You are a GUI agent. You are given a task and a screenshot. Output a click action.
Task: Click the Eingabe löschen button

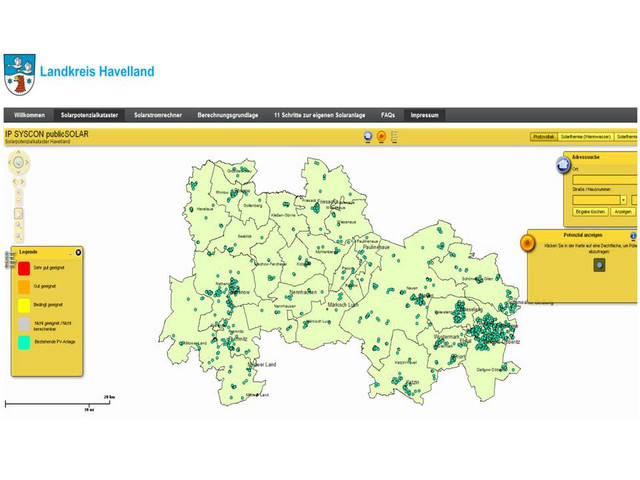pos(589,212)
